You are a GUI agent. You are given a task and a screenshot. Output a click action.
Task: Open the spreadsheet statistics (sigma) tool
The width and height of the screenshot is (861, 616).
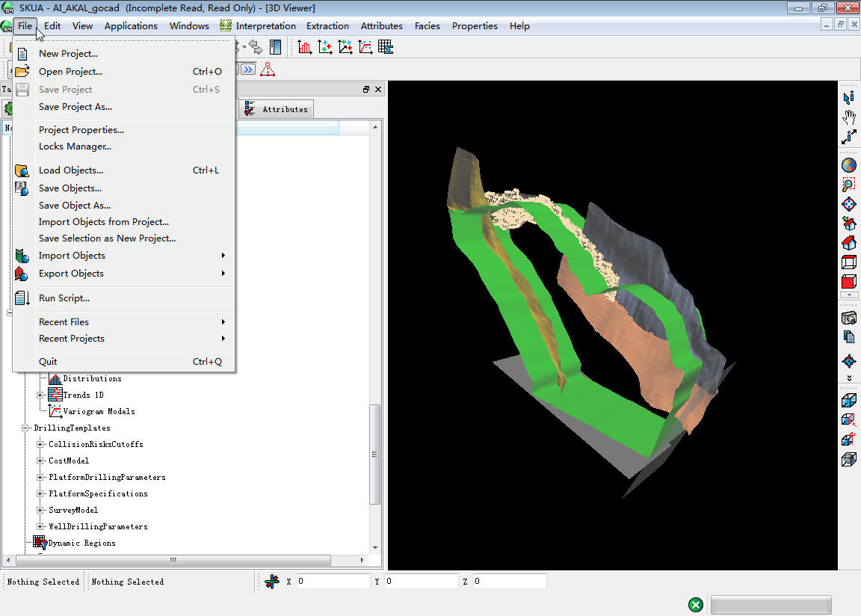[386, 47]
